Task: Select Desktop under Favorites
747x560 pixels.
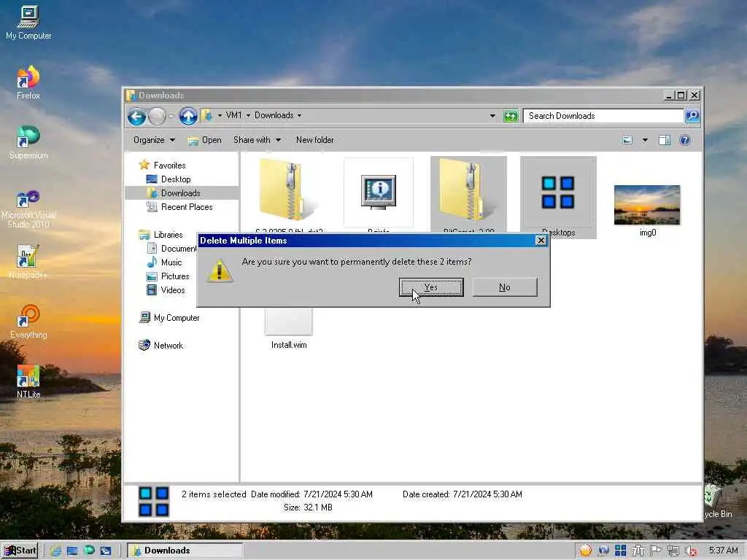Action: pos(169,179)
